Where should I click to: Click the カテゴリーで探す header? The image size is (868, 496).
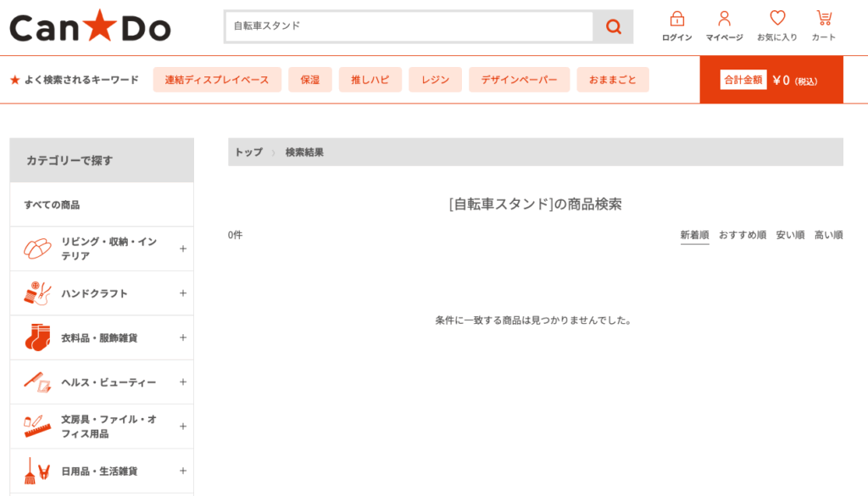point(102,160)
